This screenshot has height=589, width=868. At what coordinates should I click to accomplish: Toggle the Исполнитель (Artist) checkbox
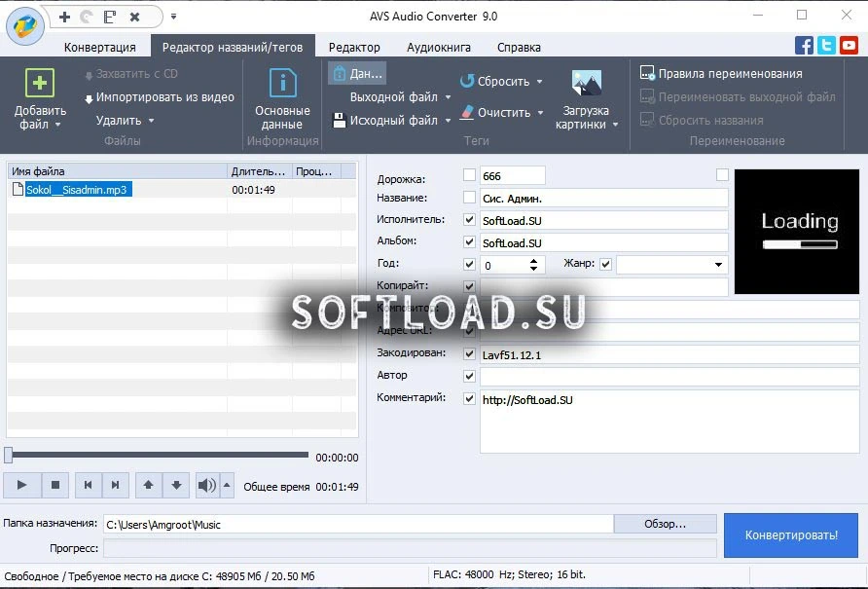pos(469,219)
